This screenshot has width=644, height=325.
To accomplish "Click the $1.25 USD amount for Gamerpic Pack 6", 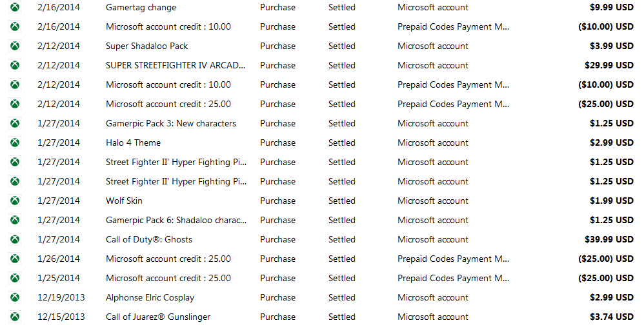I will [612, 220].
